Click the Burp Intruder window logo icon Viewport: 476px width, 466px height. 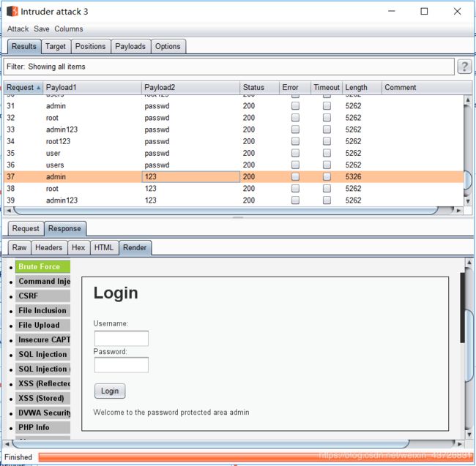[x=12, y=12]
